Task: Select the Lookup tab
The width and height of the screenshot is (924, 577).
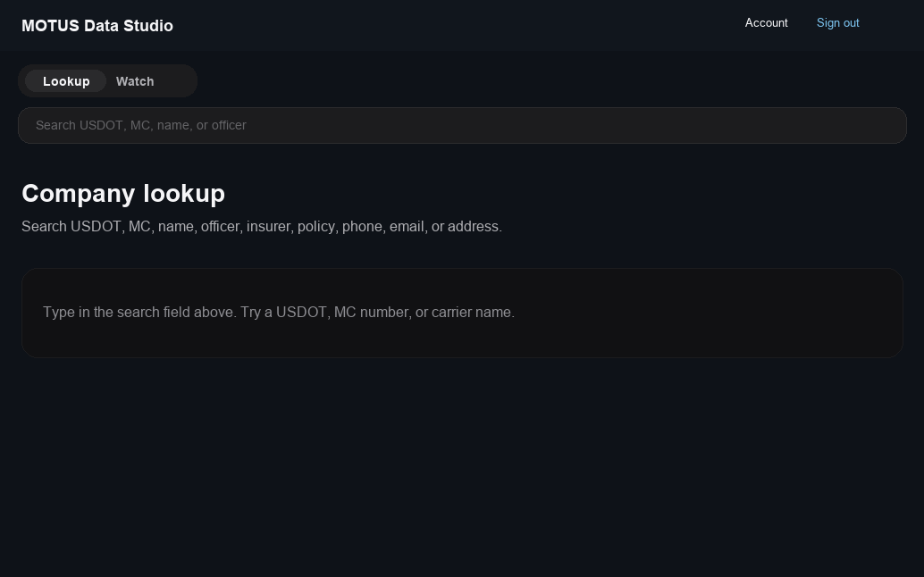Action: 66,81
